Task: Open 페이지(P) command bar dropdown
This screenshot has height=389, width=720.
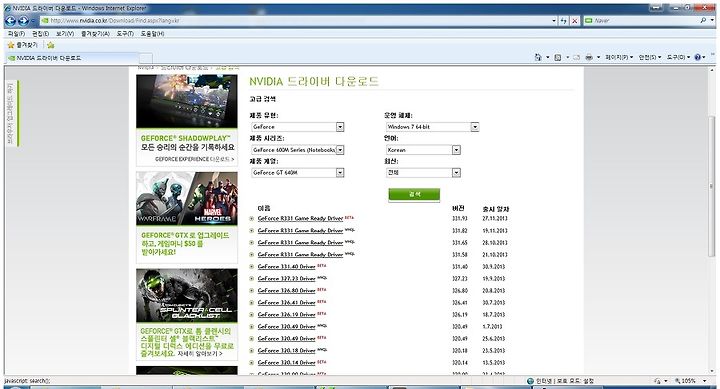Action: click(x=619, y=57)
